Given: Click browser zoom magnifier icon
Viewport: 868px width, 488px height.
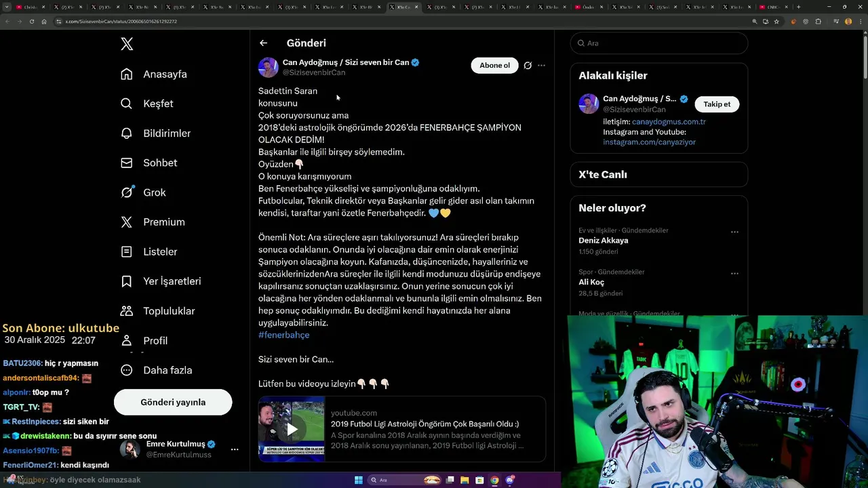Looking at the screenshot, I should 755,21.
